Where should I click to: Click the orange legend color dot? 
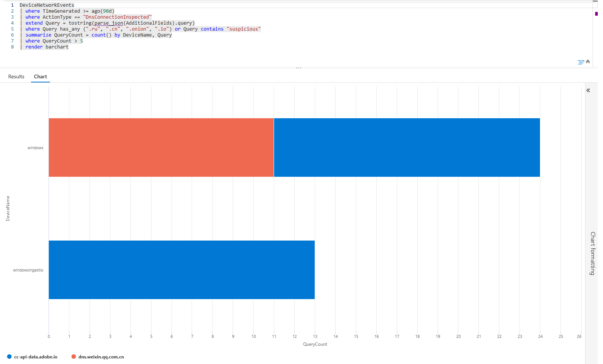pyautogui.click(x=73, y=357)
